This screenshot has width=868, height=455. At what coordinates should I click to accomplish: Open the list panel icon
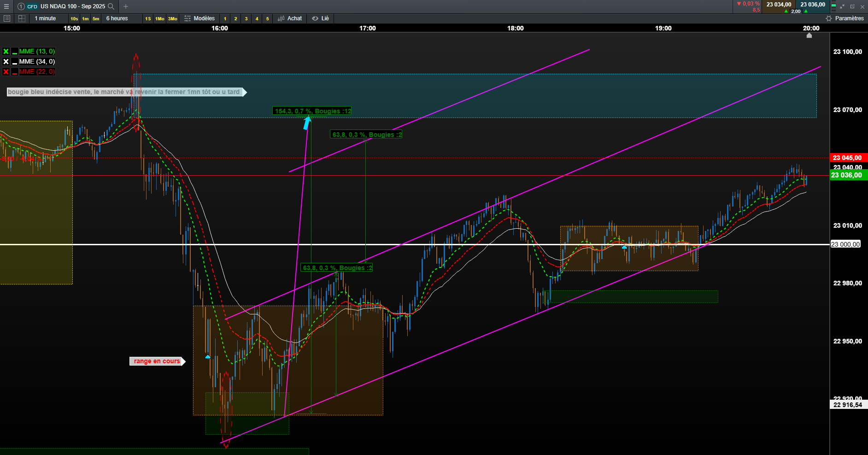(x=7, y=18)
